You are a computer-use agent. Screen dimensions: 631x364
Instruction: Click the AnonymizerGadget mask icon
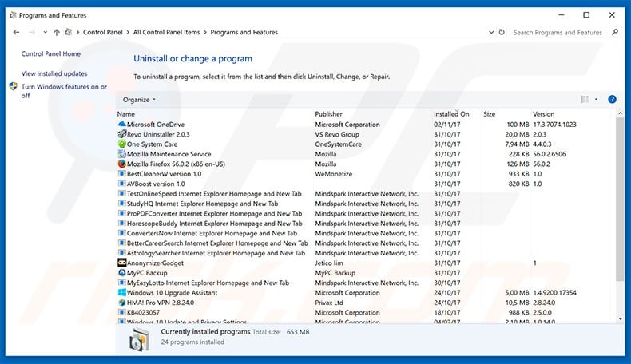(122, 263)
